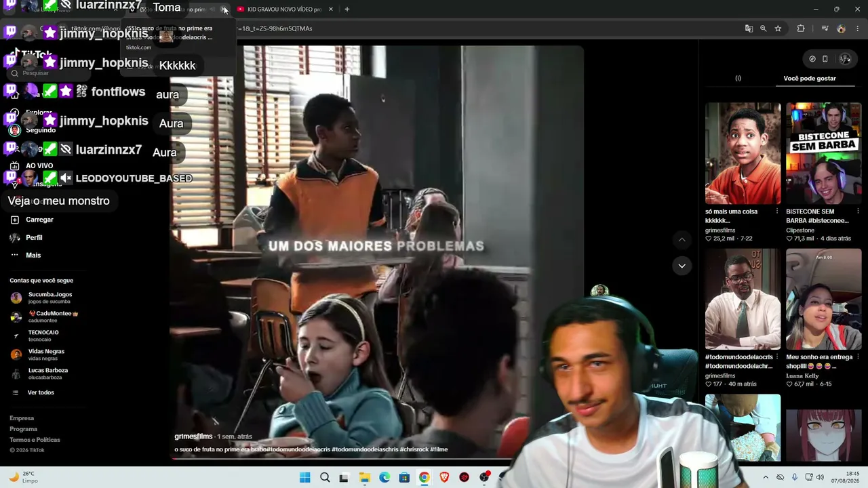Screen dimensions: 868x488
Task: Click the microphone tray icon
Action: point(795,477)
